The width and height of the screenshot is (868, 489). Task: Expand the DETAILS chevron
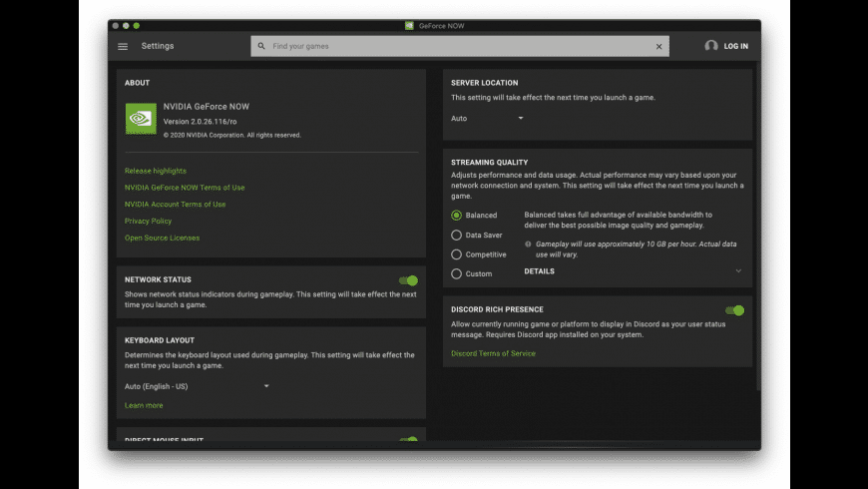[x=738, y=271]
